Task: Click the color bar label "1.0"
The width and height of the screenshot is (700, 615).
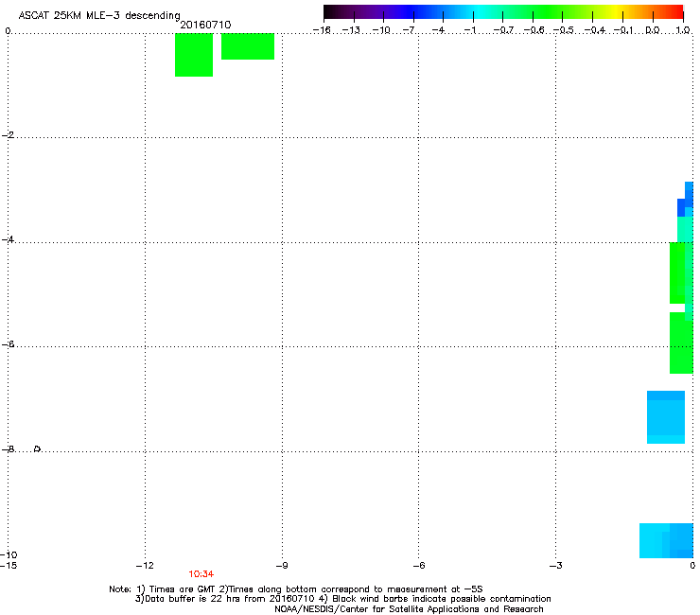Action: [683, 30]
